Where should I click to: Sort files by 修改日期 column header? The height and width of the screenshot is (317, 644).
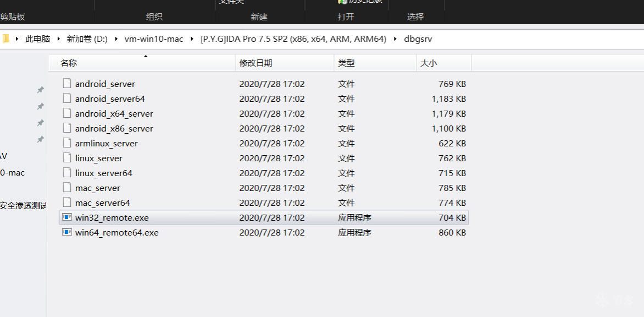pos(285,63)
